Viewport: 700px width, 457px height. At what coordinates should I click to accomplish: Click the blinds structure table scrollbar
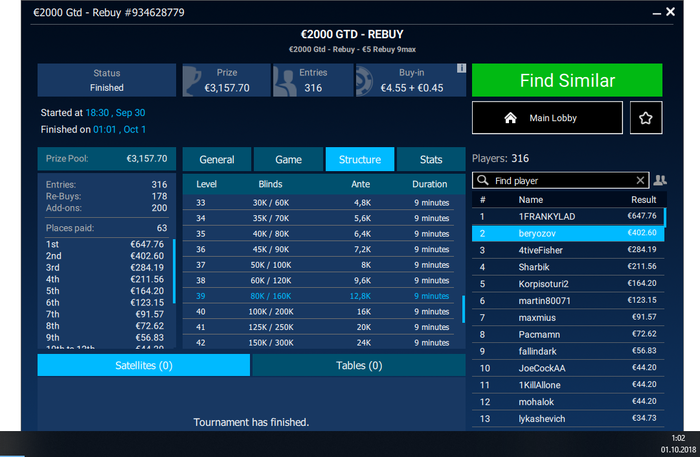pyautogui.click(x=463, y=309)
